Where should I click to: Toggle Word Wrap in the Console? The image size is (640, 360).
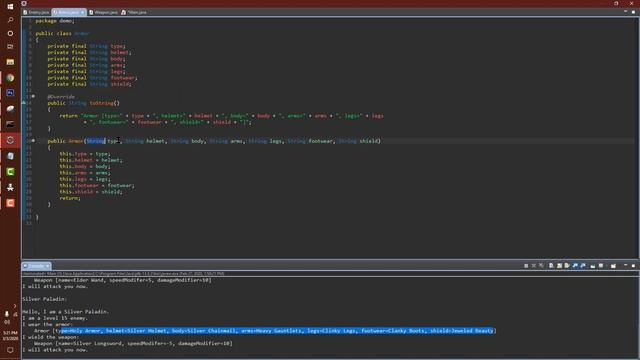click(567, 266)
